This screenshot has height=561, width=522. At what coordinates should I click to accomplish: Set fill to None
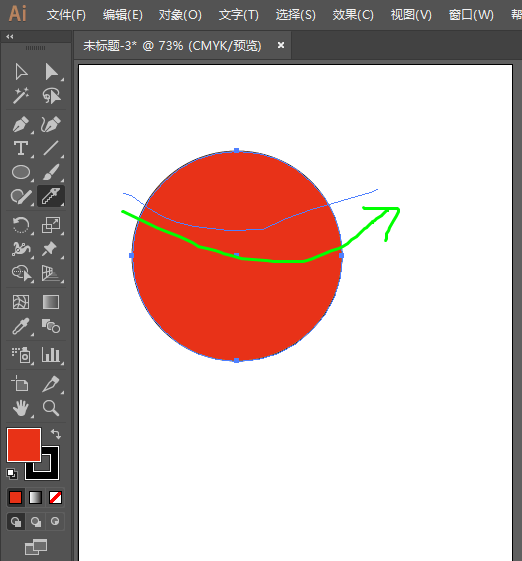tap(55, 497)
